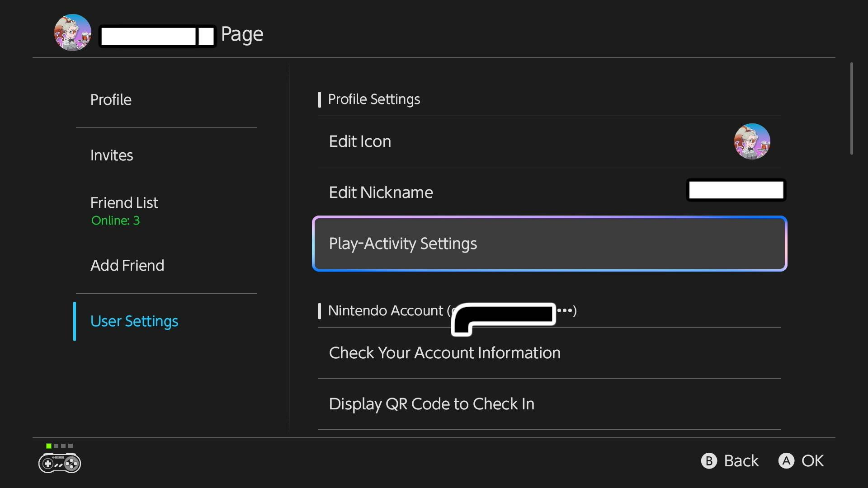Click the nickname value field
The height and width of the screenshot is (488, 868).
point(736,190)
